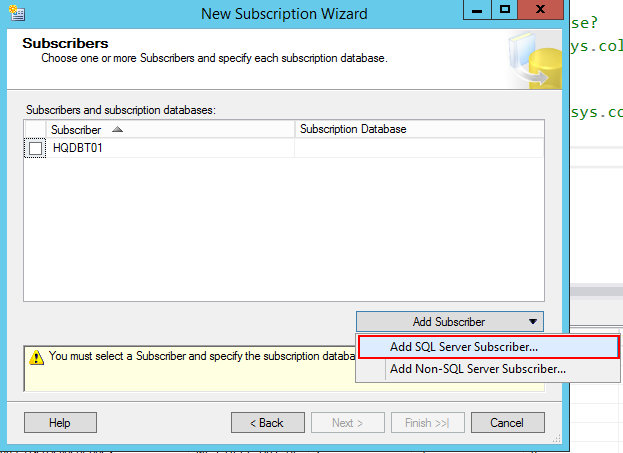The height and width of the screenshot is (453, 623).
Task: Cancel the subscription wizard
Action: [x=507, y=423]
